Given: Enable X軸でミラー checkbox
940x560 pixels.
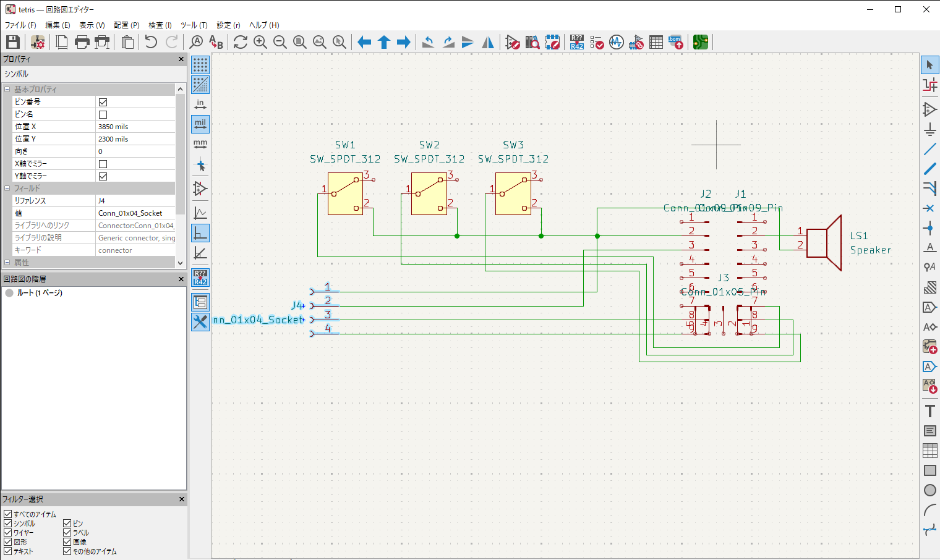Looking at the screenshot, I should pos(103,164).
